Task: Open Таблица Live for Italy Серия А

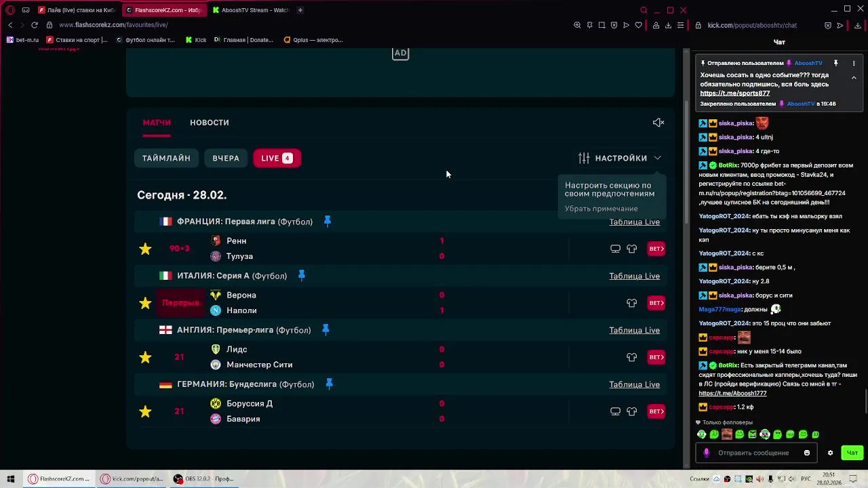Action: click(x=634, y=276)
